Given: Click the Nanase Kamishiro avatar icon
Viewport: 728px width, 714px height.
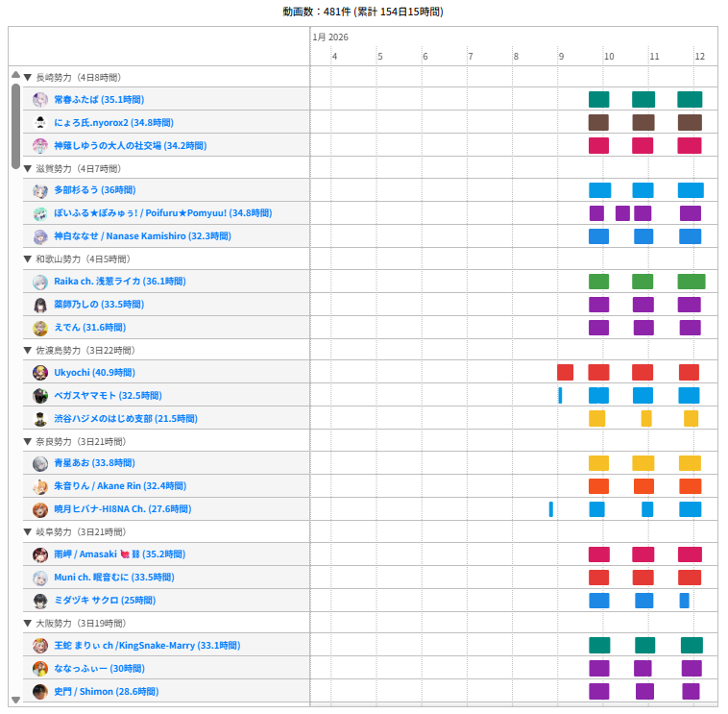Looking at the screenshot, I should tap(40, 236).
